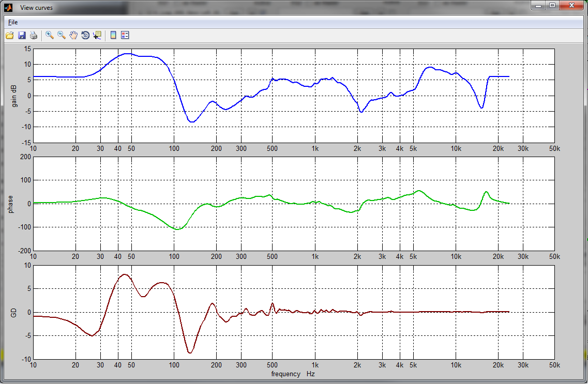Insert a legend from the toolbar
This screenshot has height=385, width=588.
coord(125,35)
